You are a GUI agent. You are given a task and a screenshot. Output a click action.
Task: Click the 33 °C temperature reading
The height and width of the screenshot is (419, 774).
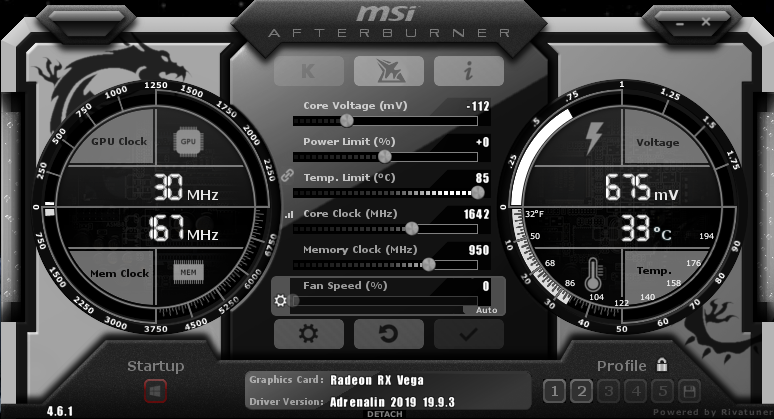pyautogui.click(x=646, y=228)
